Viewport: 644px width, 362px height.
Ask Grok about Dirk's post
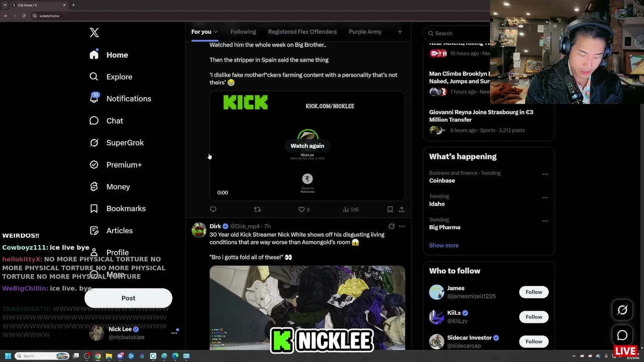pos(391,226)
